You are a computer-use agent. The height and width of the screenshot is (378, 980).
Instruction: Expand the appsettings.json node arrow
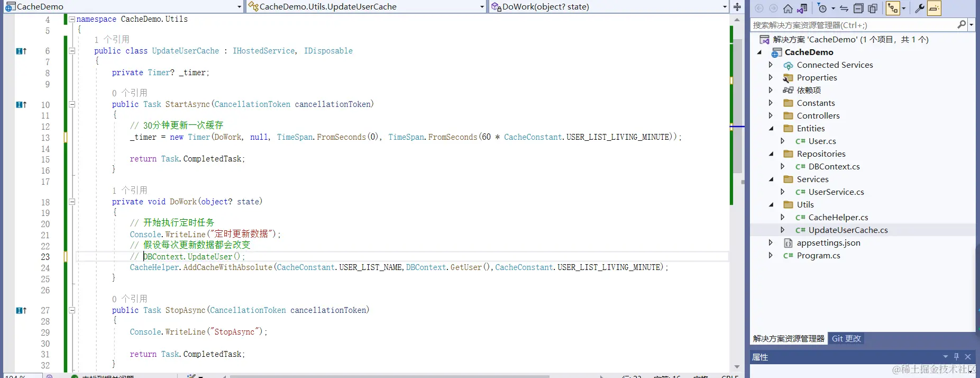pos(771,242)
